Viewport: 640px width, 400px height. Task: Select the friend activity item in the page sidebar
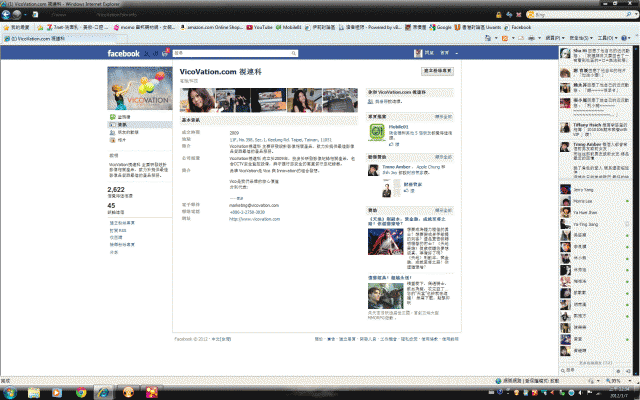(140, 132)
